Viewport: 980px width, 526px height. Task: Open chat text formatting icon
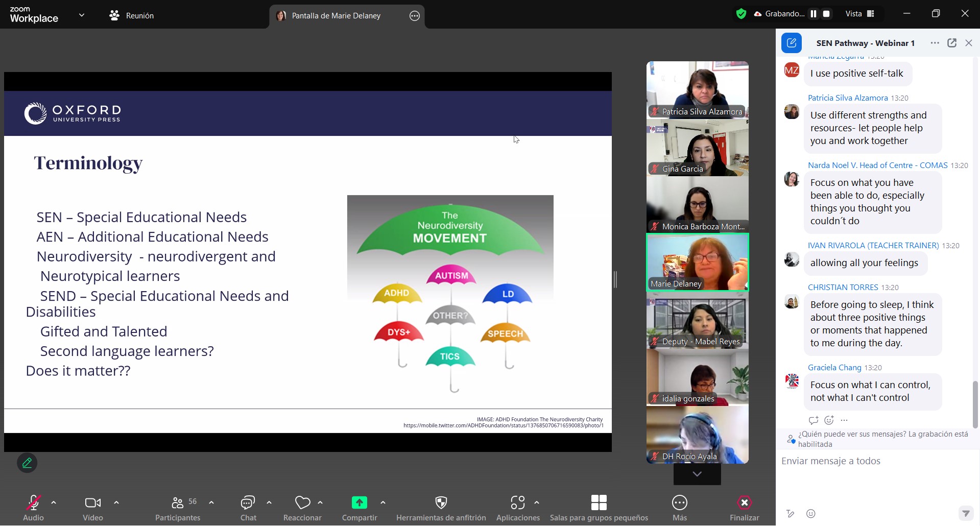coord(791,514)
